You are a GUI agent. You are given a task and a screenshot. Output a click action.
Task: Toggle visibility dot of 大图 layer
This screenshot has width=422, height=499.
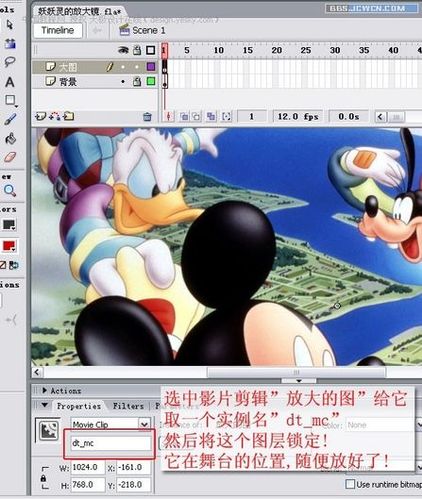123,67
